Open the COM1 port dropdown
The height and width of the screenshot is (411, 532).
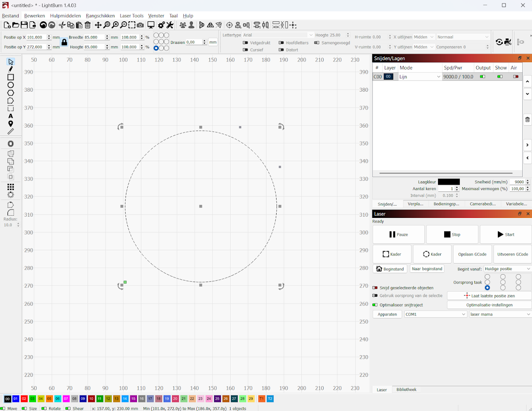(435, 314)
